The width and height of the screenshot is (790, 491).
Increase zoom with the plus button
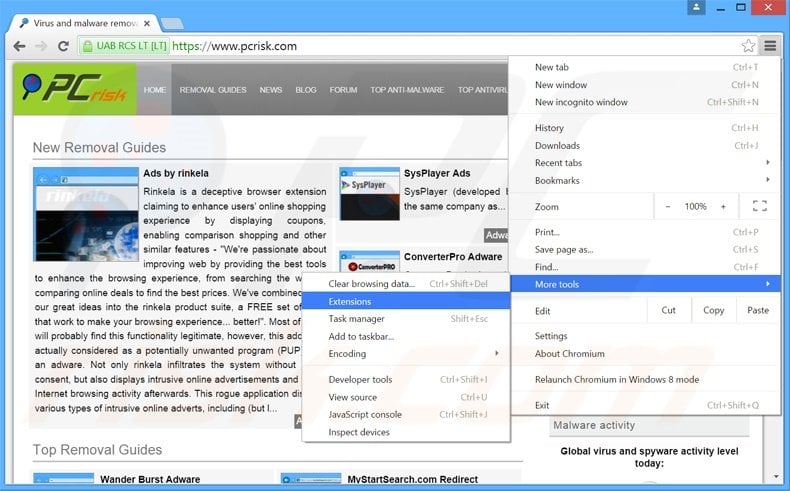click(x=723, y=206)
